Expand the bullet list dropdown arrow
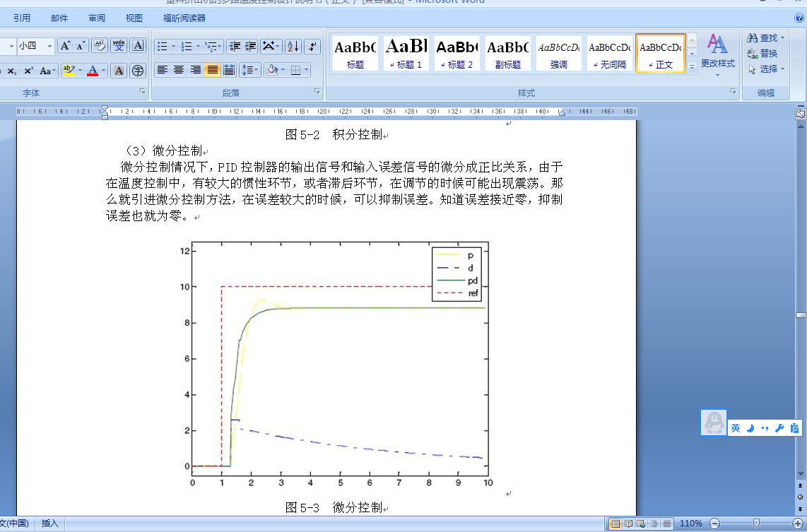 click(x=173, y=47)
